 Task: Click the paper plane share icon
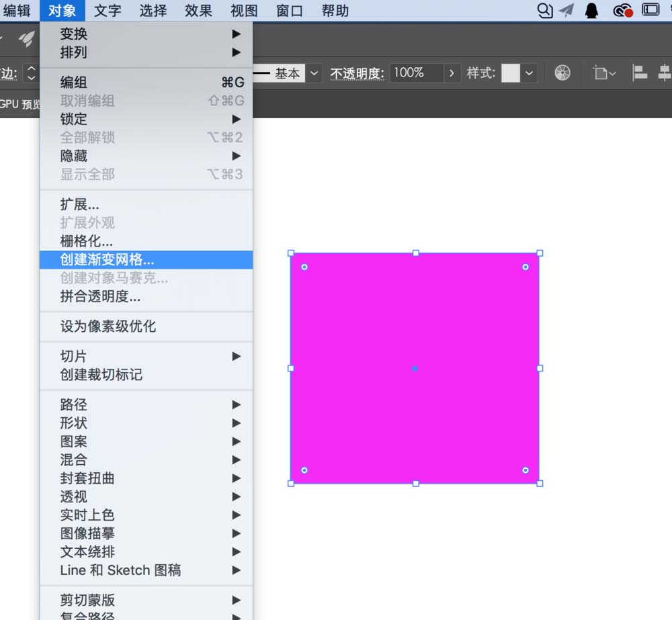point(566,9)
